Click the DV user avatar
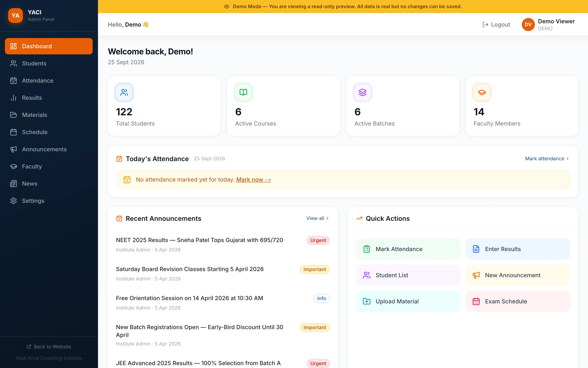Image resolution: width=588 pixels, height=368 pixels. 528,25
